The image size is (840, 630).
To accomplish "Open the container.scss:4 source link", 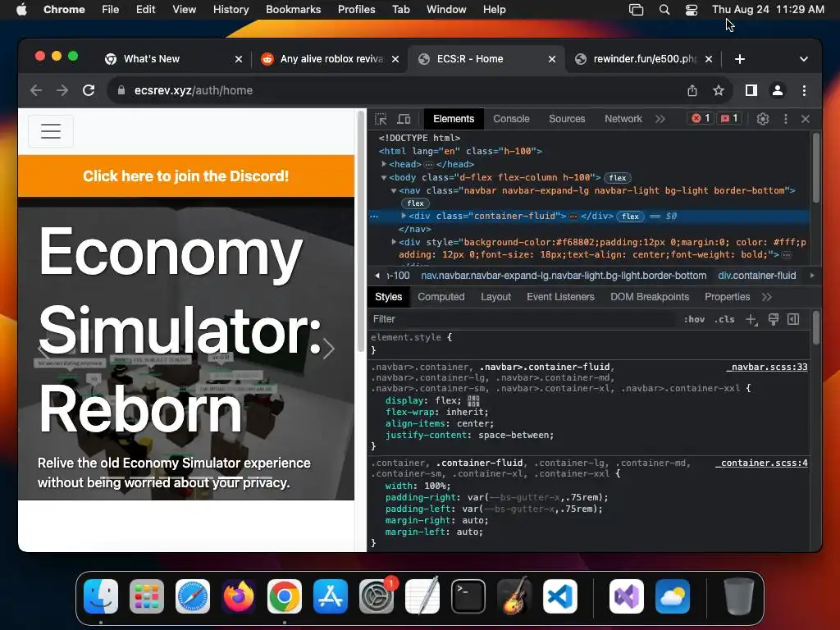I will click(x=761, y=463).
